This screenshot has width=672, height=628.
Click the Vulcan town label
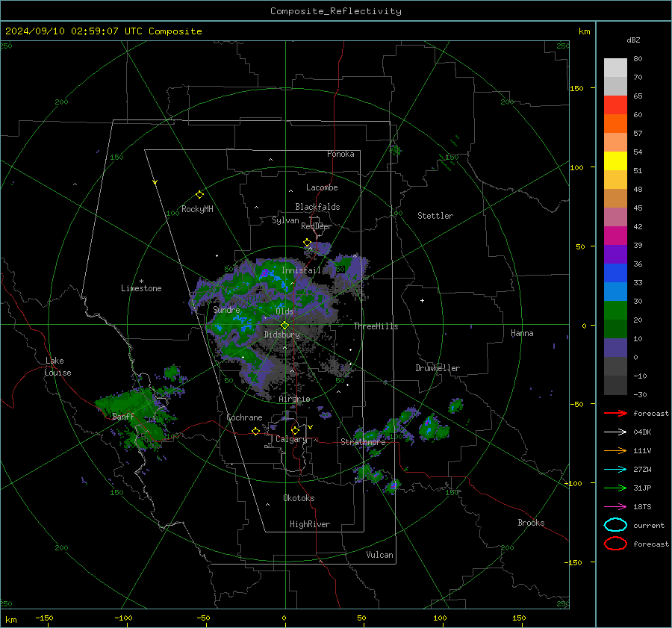380,555
